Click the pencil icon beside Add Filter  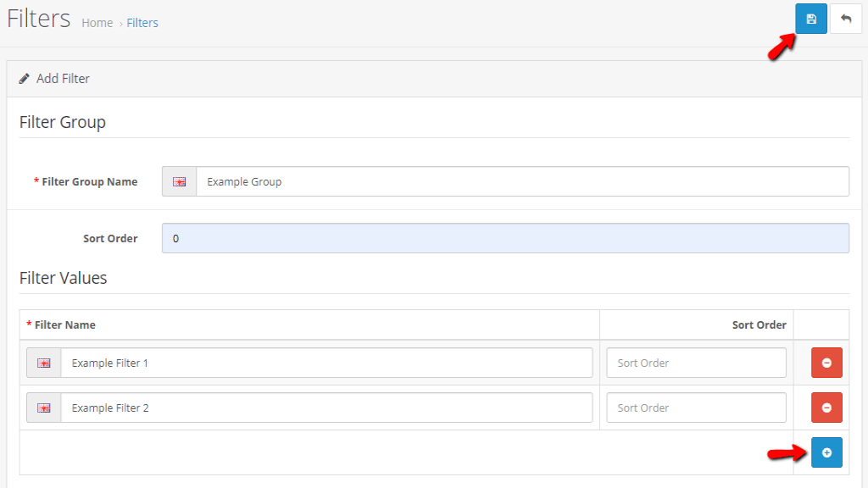25,79
